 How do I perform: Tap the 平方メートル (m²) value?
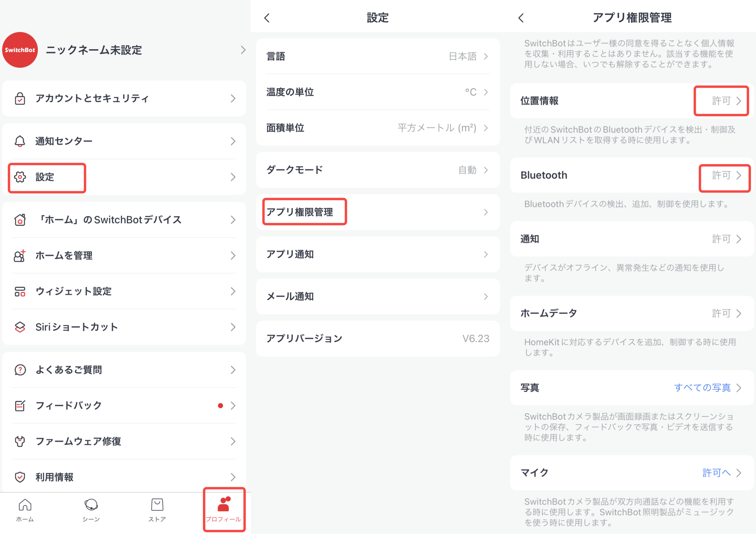(437, 128)
